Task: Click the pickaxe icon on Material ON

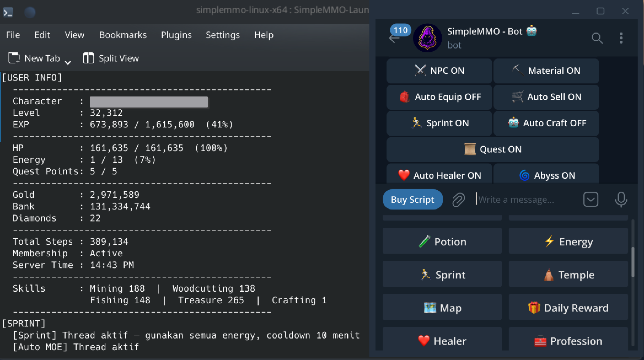Action: pyautogui.click(x=518, y=71)
